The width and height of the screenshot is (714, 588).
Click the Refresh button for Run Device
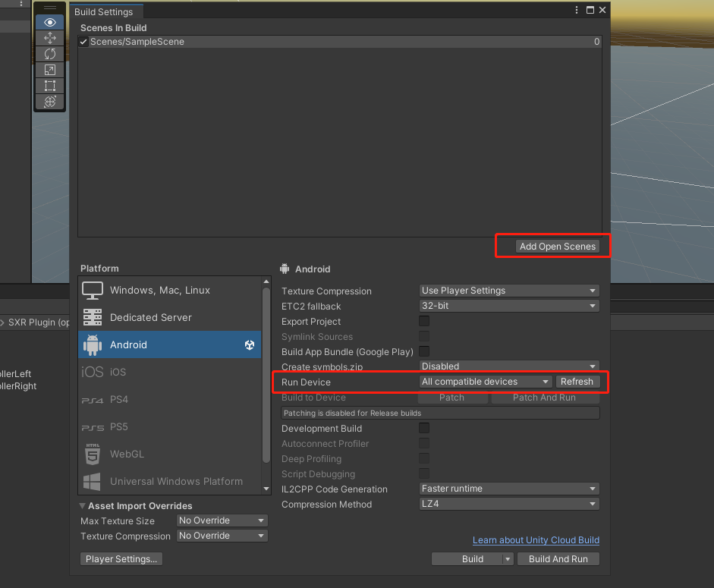tap(578, 382)
